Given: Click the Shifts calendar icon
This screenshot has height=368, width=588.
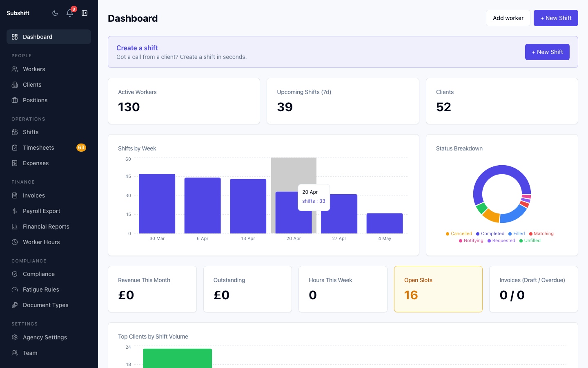Looking at the screenshot, I should pyautogui.click(x=15, y=132).
